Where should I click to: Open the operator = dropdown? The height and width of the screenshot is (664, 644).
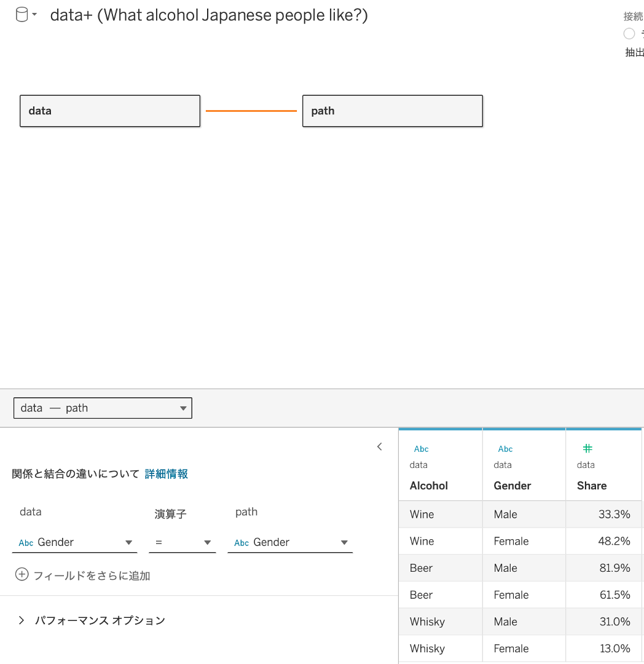click(x=183, y=542)
